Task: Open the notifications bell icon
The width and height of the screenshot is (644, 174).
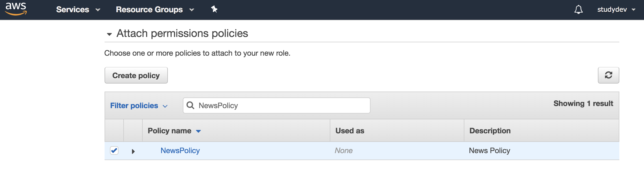Action: click(x=578, y=9)
